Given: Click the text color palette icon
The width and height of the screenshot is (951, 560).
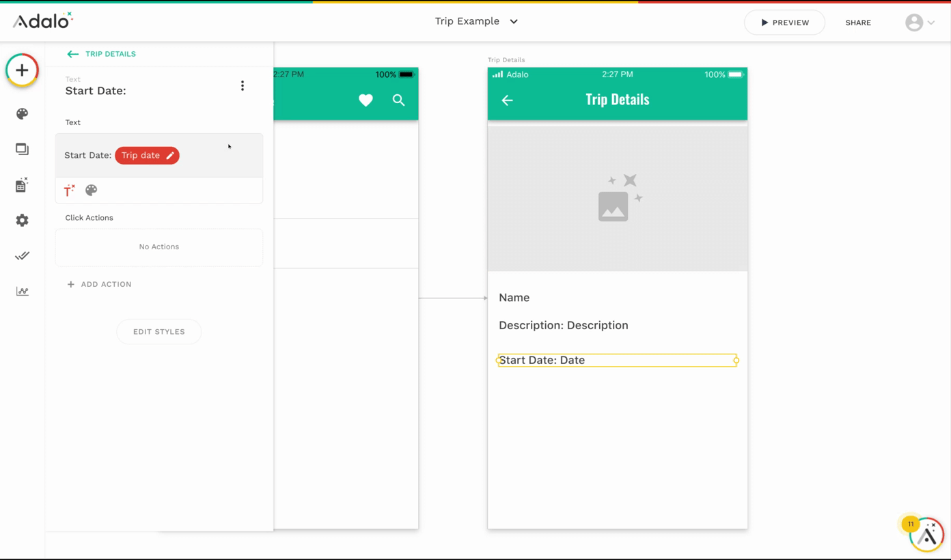Looking at the screenshot, I should click(91, 191).
